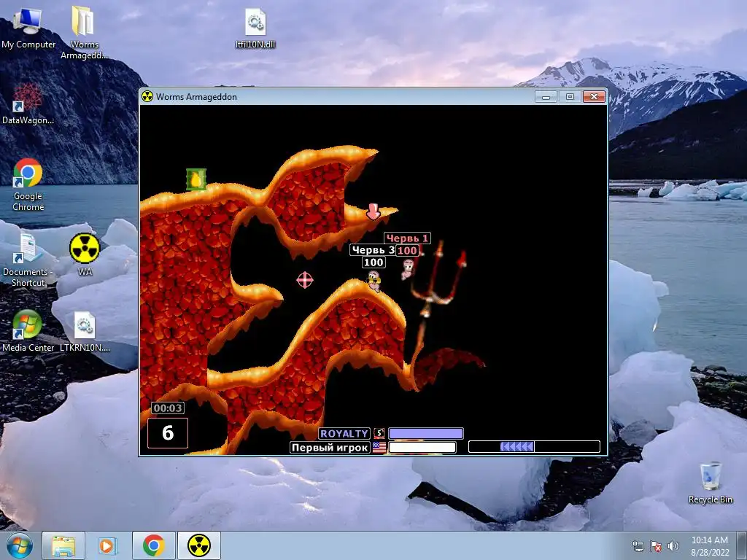Viewport: 747px width, 560px height.
Task: Click the volume speaker tray icon
Action: point(673,546)
